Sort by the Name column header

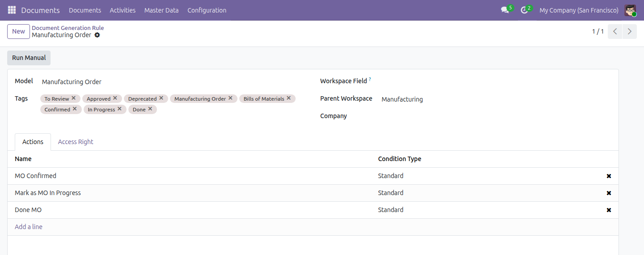click(x=23, y=159)
